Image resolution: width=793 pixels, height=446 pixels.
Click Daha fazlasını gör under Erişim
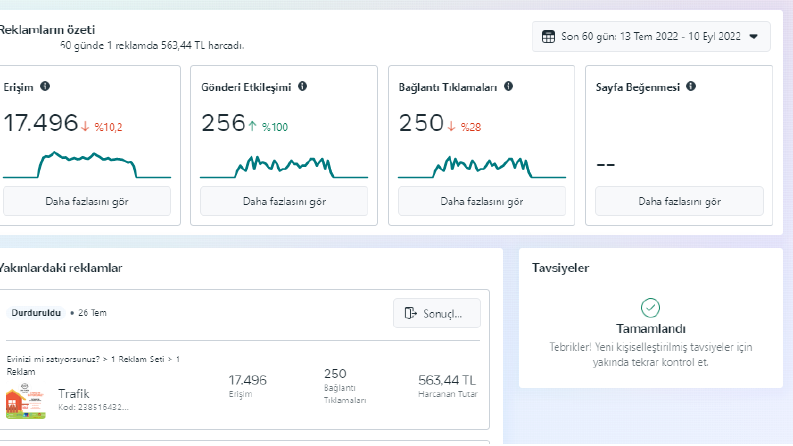click(87, 201)
